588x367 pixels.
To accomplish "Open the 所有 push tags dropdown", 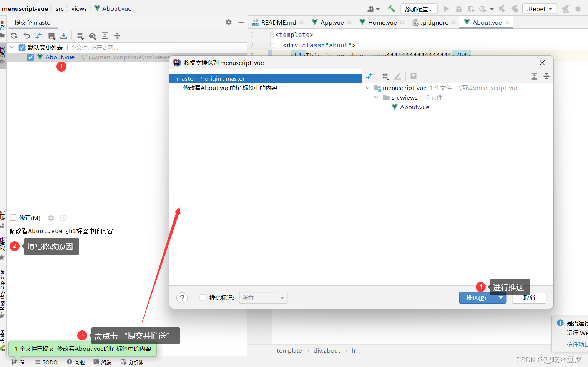I will coord(263,298).
